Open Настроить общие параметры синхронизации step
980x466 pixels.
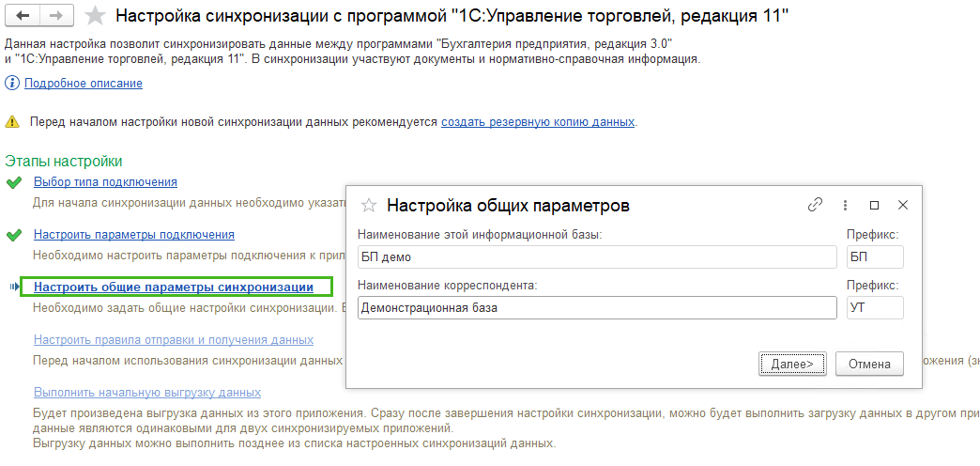coord(174,287)
